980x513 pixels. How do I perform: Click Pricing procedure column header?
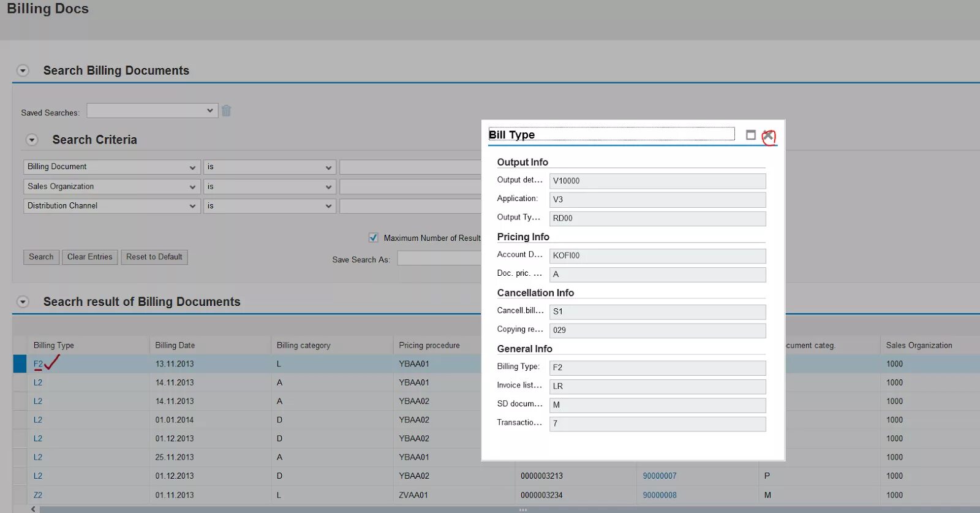(x=429, y=346)
